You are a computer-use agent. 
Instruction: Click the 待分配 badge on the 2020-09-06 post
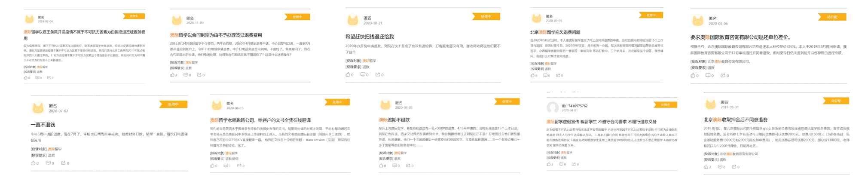coord(832,17)
